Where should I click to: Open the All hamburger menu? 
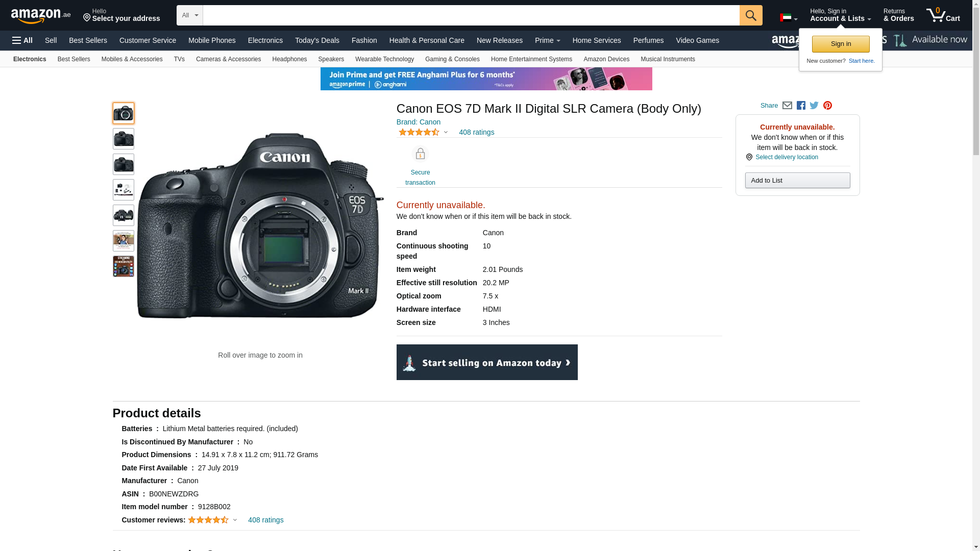tap(22, 40)
